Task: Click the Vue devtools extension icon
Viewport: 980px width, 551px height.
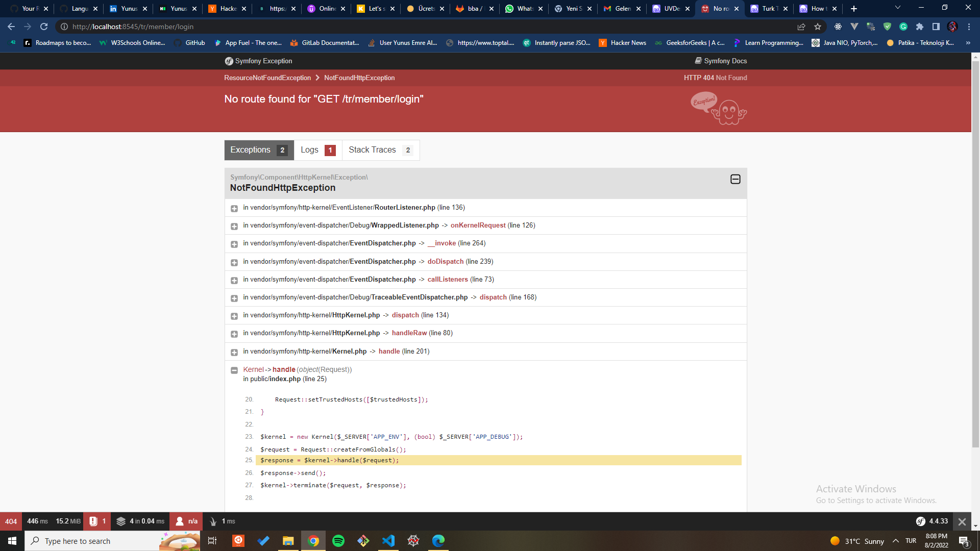Action: (x=854, y=27)
